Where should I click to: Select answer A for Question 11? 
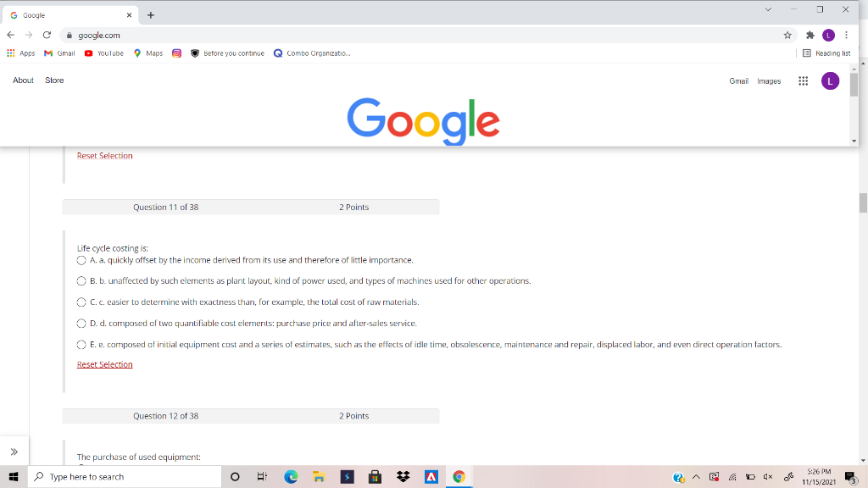81,260
